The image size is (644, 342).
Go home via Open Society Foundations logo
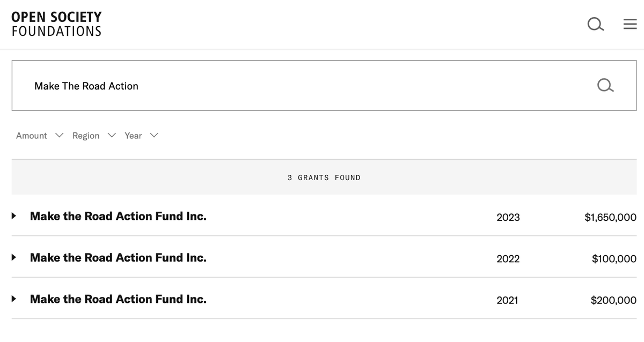(x=56, y=24)
